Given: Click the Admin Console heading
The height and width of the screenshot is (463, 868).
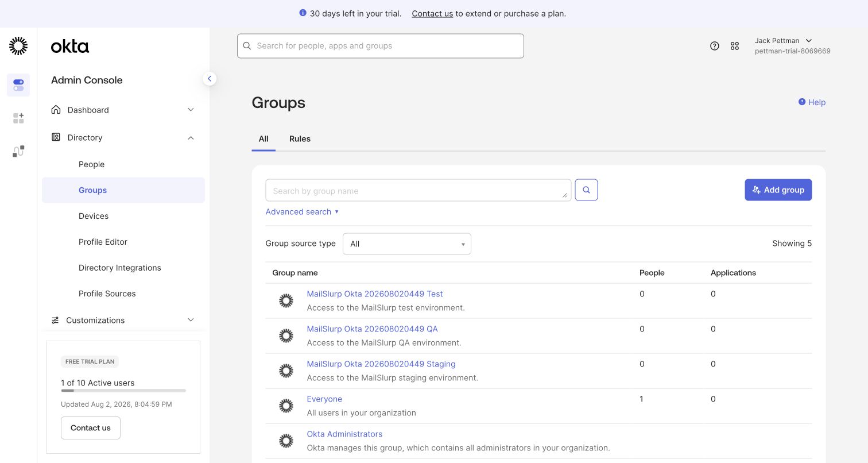Looking at the screenshot, I should (87, 80).
